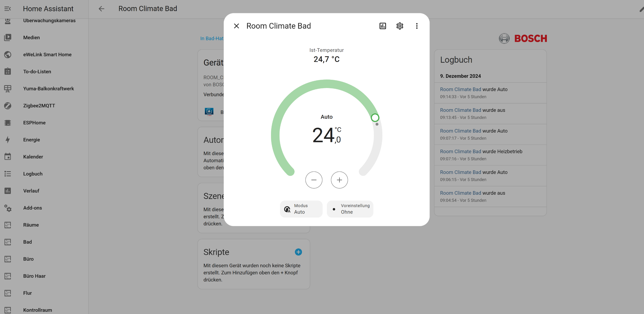
Task: Open Zigbee2MQTT from the sidebar
Action: [39, 106]
